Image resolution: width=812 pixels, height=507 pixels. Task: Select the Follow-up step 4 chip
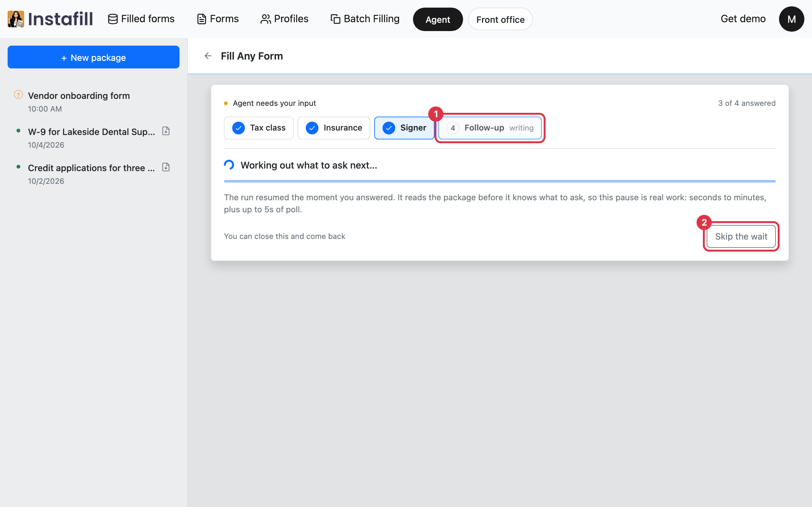490,128
